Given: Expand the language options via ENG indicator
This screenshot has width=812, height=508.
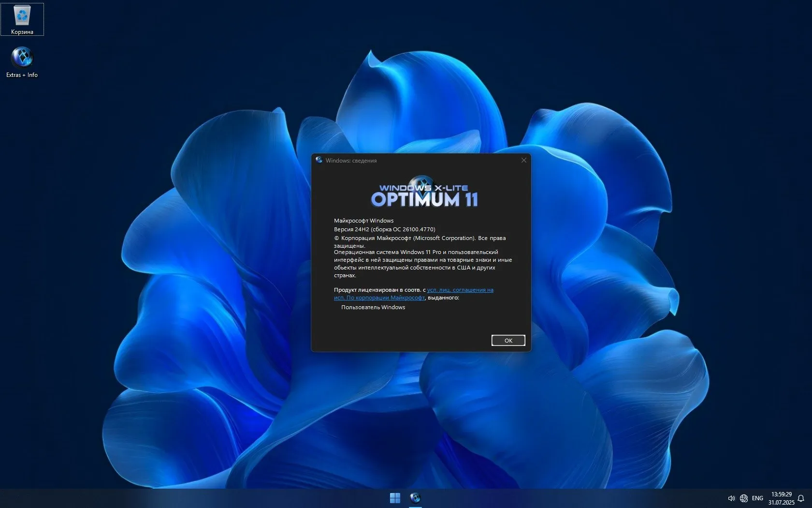Looking at the screenshot, I should coord(757,498).
